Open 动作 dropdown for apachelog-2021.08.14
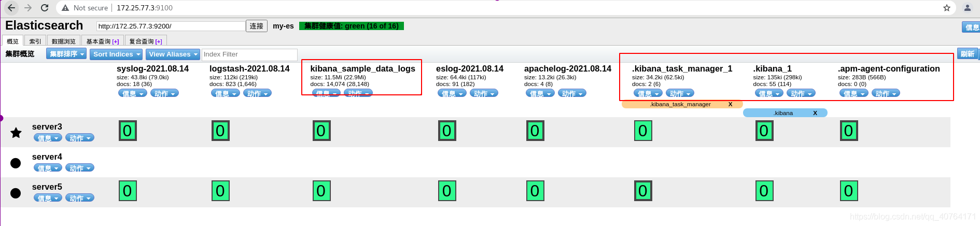 pos(572,93)
